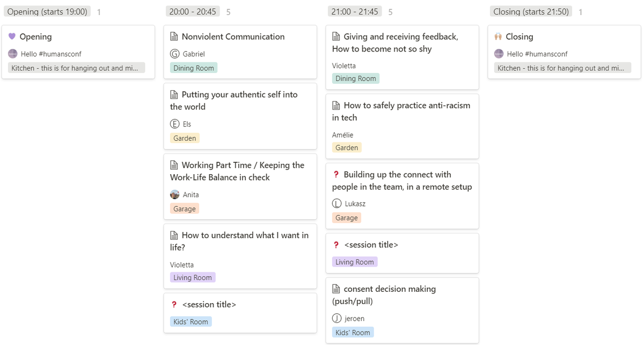The image size is (644, 345).
Task: Select the Closing (starts 21:50) column header
Action: (x=531, y=11)
